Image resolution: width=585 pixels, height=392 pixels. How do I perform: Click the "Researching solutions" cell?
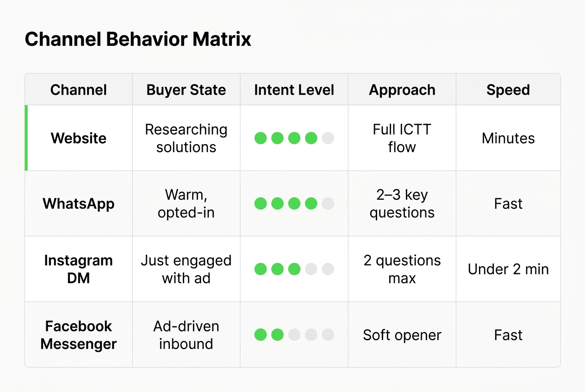click(x=186, y=138)
